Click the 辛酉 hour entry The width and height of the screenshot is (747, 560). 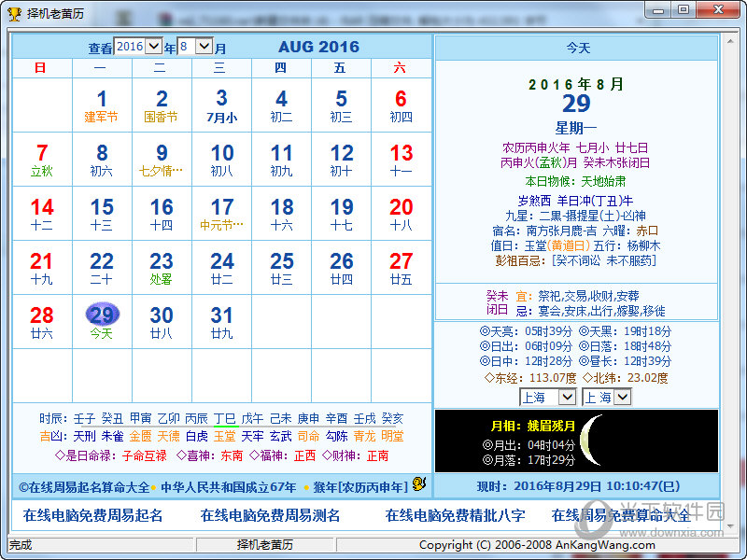point(336,418)
